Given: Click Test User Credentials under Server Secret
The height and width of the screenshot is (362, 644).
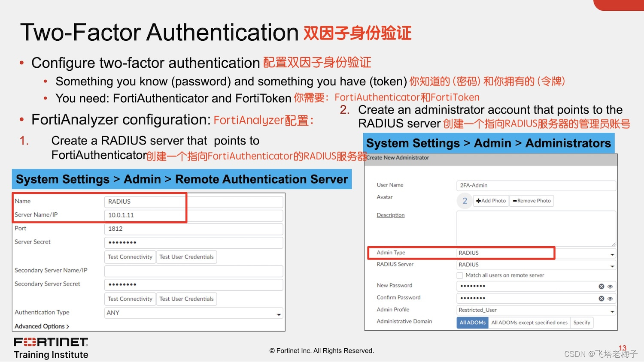Looking at the screenshot, I should 186,257.
